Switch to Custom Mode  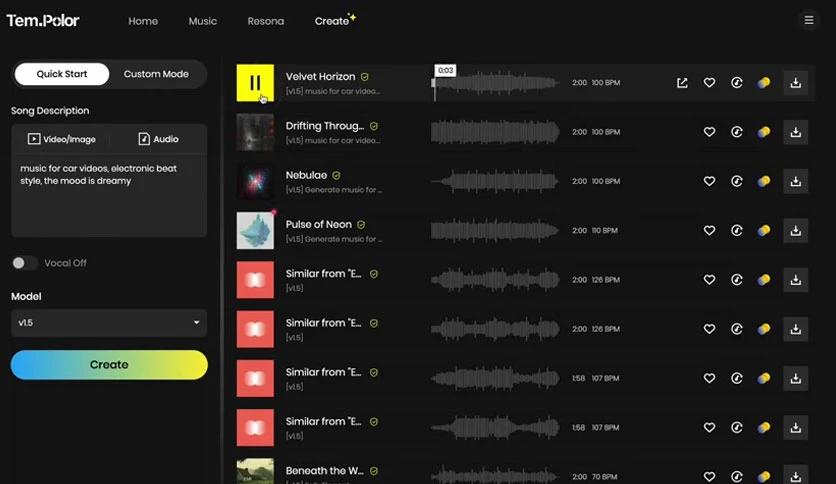click(x=156, y=74)
